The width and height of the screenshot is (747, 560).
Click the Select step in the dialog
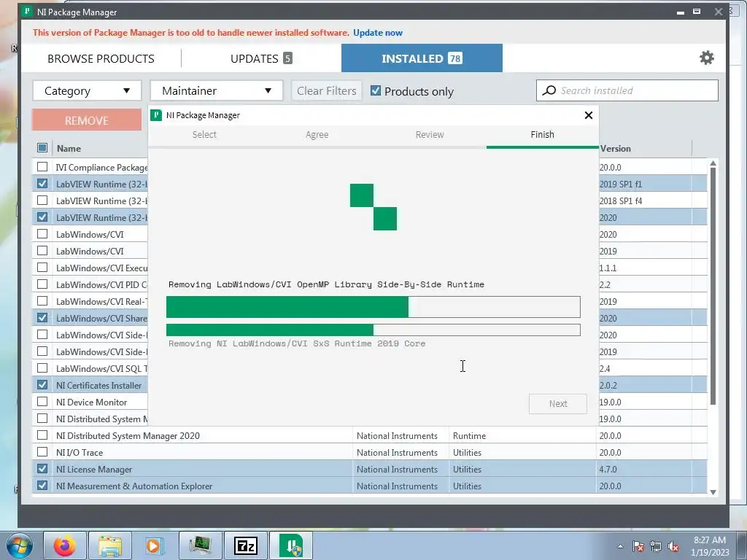click(x=204, y=135)
